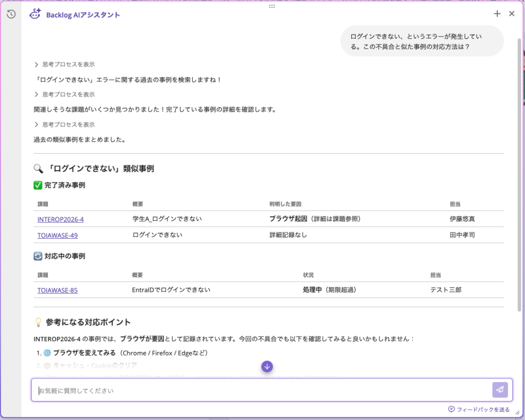Click 概要 header in completed cases table
This screenshot has width=525, height=420.
pos(138,204)
